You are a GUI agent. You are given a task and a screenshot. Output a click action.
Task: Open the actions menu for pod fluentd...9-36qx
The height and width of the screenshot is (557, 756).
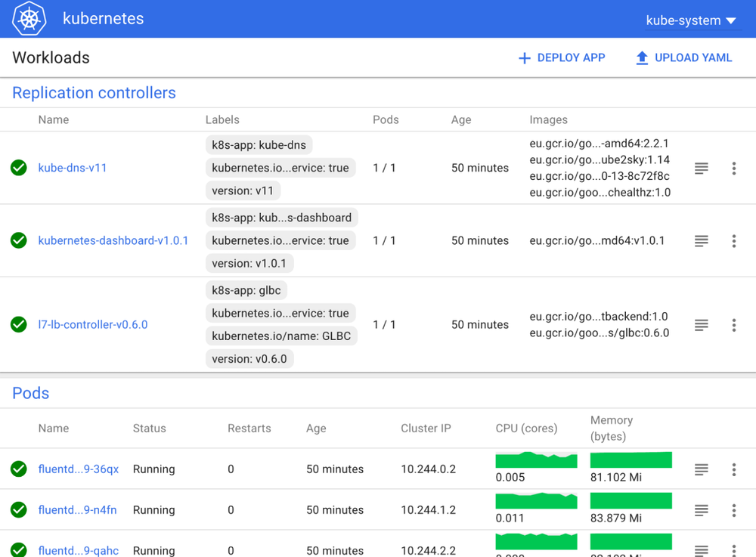pos(734,469)
